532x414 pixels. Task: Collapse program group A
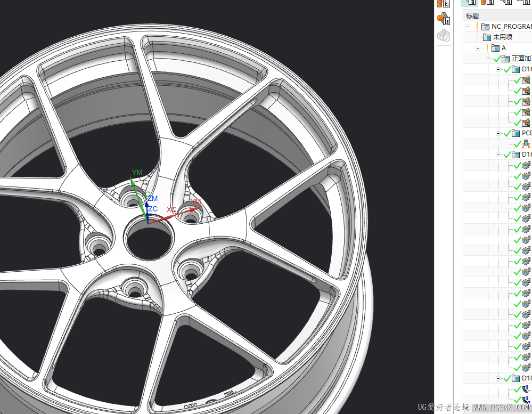(478, 48)
